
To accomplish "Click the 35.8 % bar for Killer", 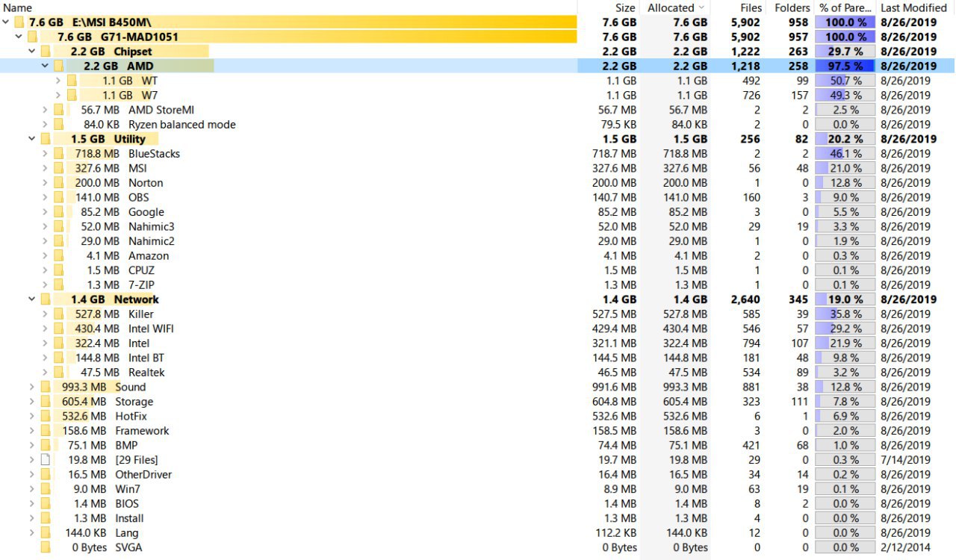I will [845, 314].
